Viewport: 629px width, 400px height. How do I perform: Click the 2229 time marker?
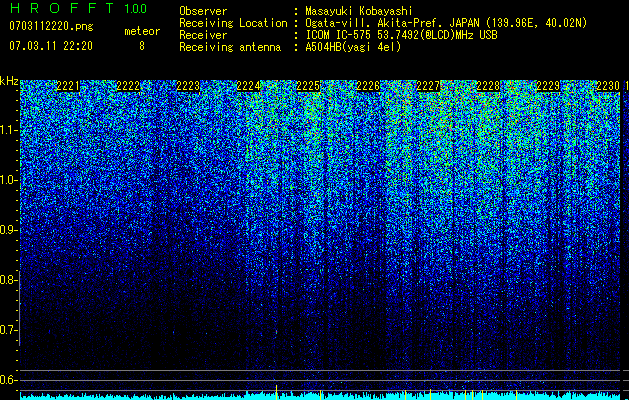[x=548, y=86]
